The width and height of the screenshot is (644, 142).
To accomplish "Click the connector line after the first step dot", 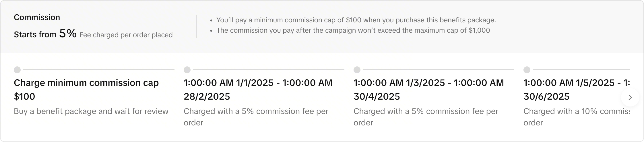I will point(99,70).
